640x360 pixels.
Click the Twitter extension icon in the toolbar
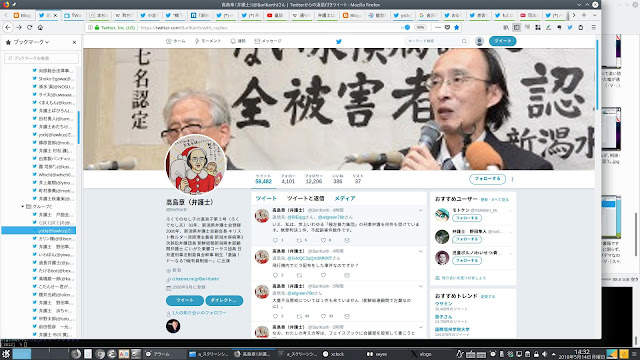click(570, 27)
